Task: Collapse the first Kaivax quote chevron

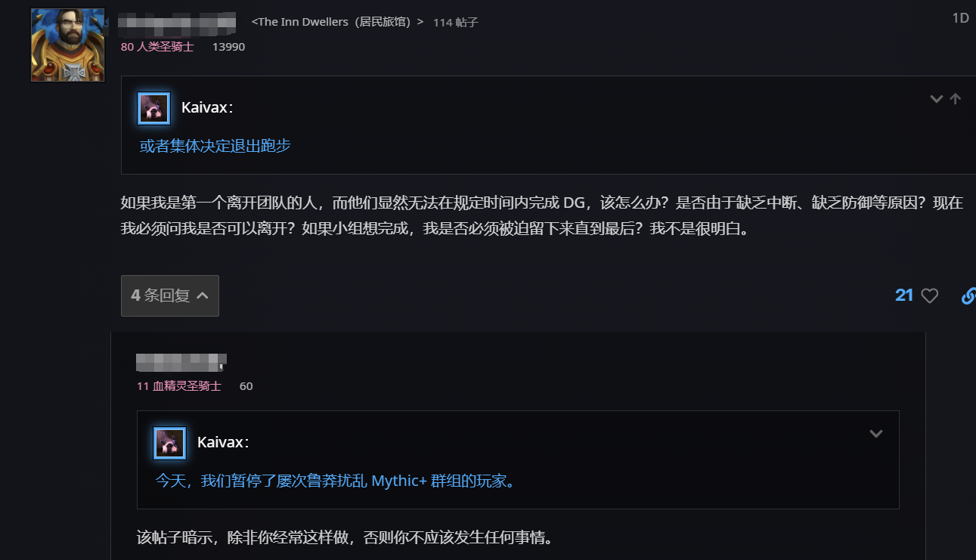Action: tap(937, 99)
